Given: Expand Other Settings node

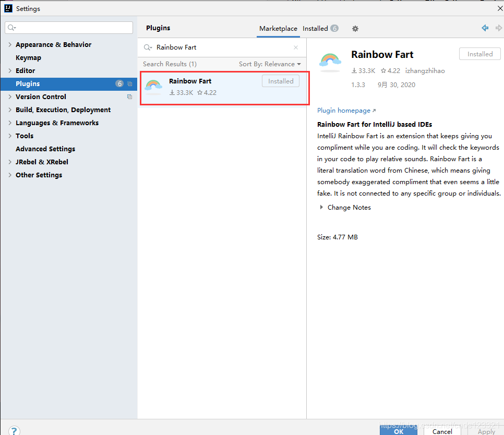Looking at the screenshot, I should pyautogui.click(x=9, y=175).
